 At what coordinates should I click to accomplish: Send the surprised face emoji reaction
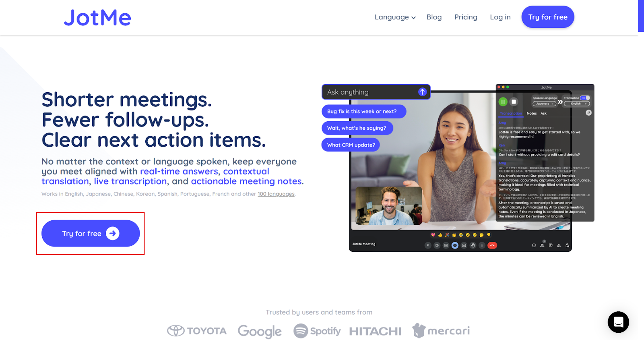(x=468, y=235)
